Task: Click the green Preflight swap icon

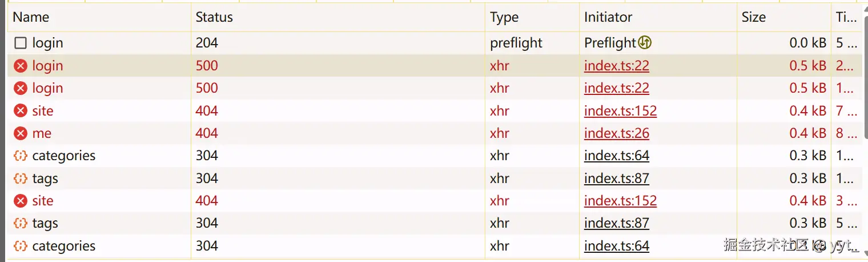Action: click(645, 42)
